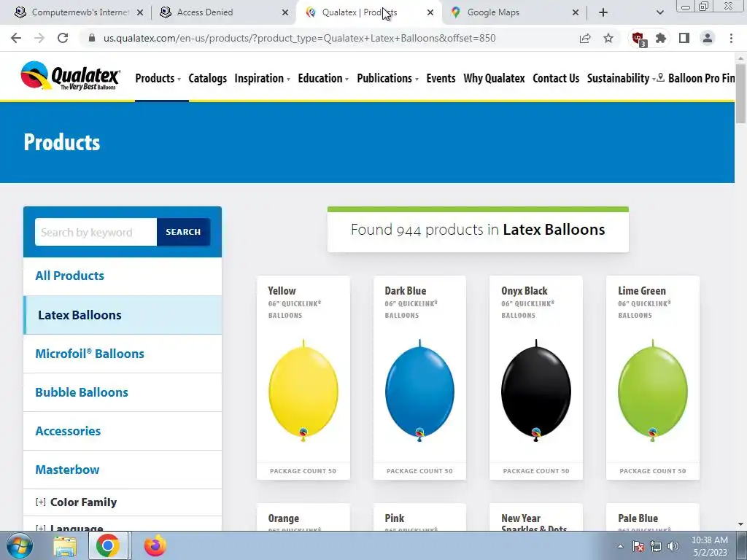Image resolution: width=747 pixels, height=560 pixels.
Task: Open the Windows Start button
Action: click(x=19, y=545)
